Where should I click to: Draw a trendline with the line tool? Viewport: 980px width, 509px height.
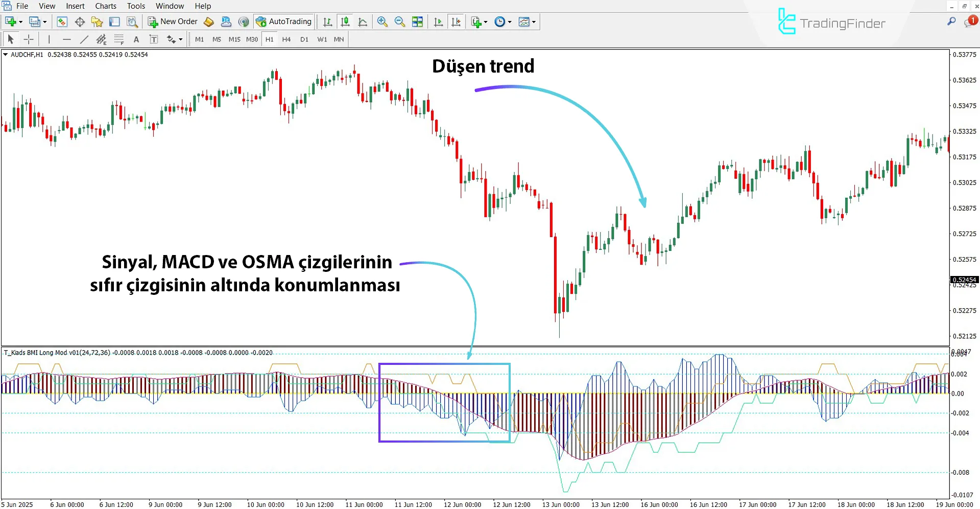click(x=84, y=39)
